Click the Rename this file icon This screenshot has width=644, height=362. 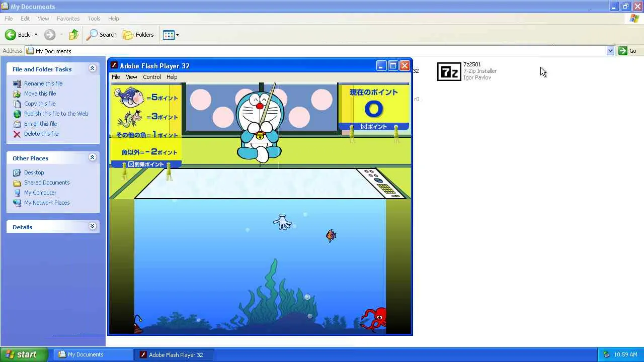coord(17,83)
